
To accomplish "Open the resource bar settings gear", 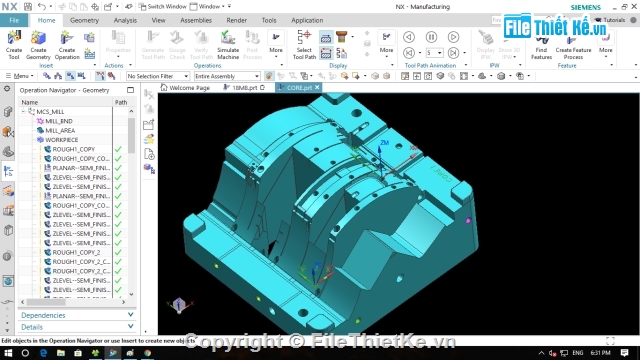I will [x=7, y=89].
